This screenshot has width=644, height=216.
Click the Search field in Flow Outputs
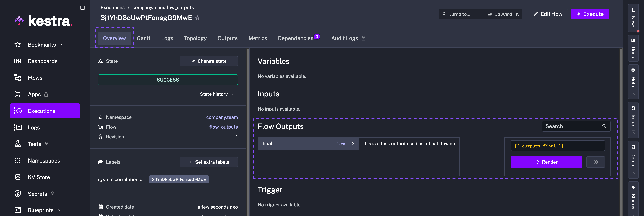point(573,126)
